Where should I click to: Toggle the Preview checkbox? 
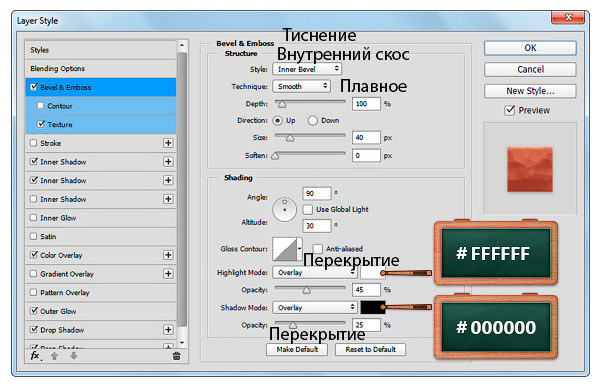tap(510, 110)
